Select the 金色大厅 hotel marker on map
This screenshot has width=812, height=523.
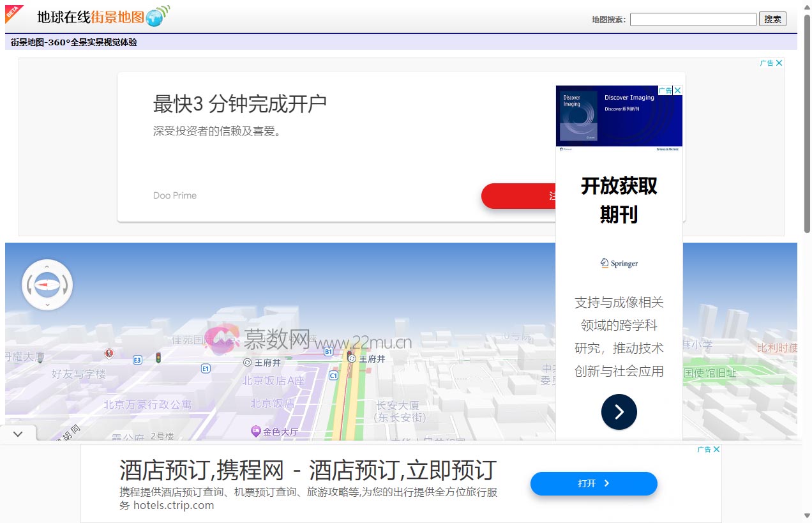coord(256,431)
